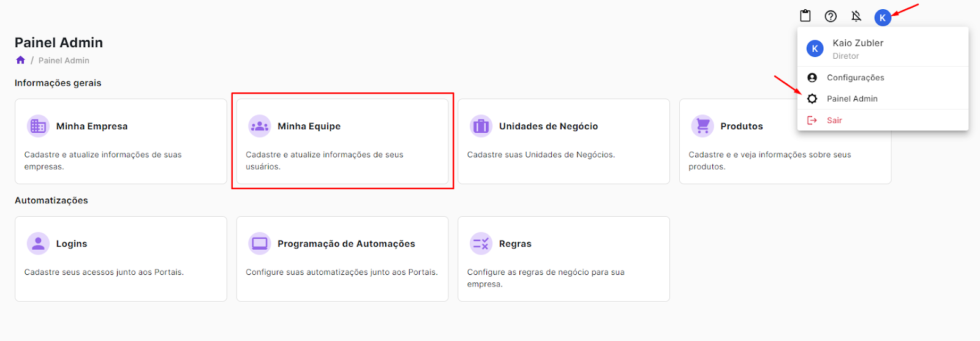This screenshot has height=341, width=980.
Task: Click the Minha Empresa building icon
Action: point(38,126)
